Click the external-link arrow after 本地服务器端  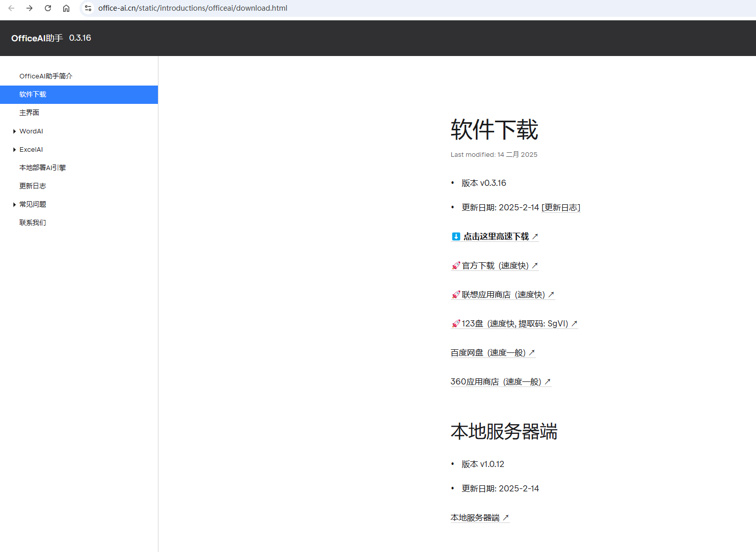click(506, 517)
